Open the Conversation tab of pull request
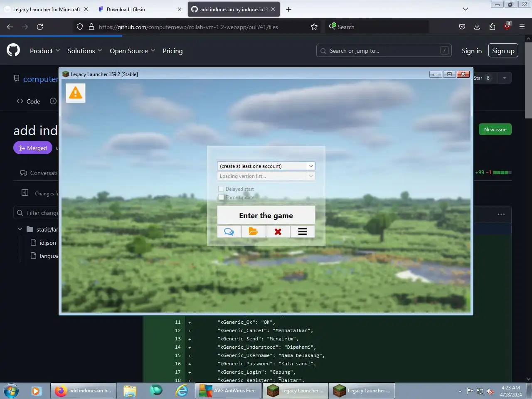The width and height of the screenshot is (532, 399). 39,173
